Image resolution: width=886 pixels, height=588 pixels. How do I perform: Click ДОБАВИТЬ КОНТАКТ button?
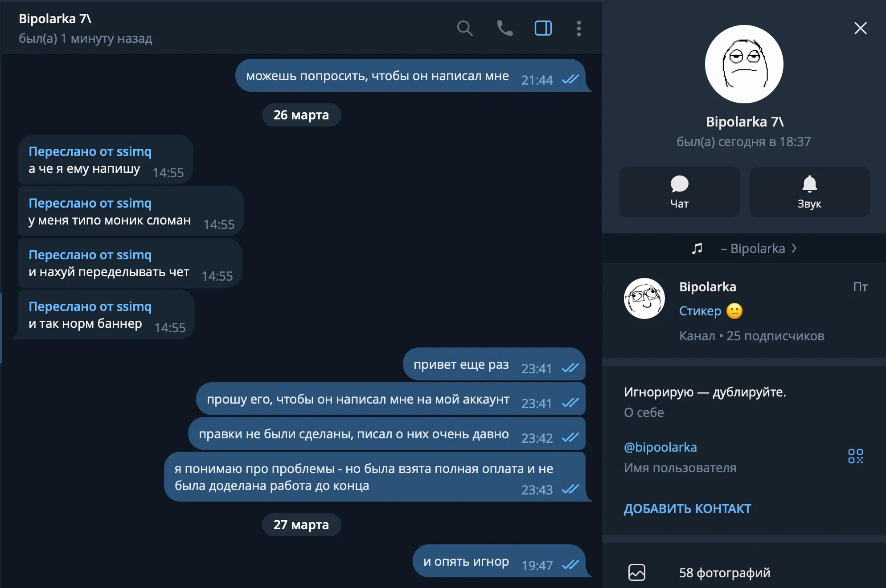[x=687, y=509]
